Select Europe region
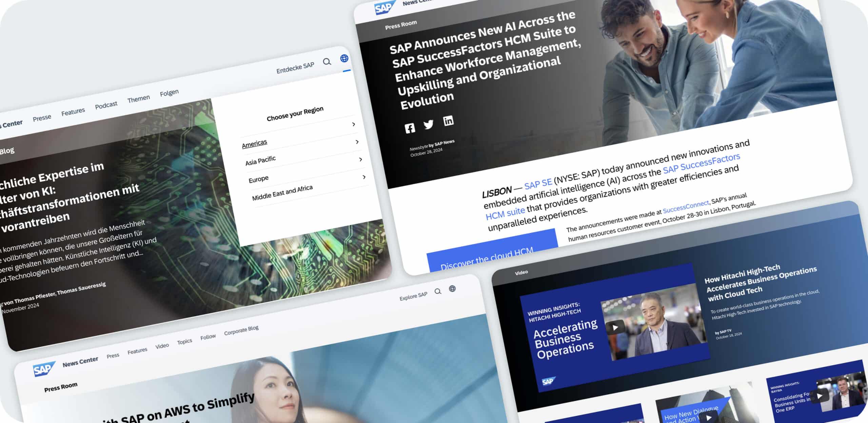Image resolution: width=868 pixels, height=423 pixels. click(258, 179)
